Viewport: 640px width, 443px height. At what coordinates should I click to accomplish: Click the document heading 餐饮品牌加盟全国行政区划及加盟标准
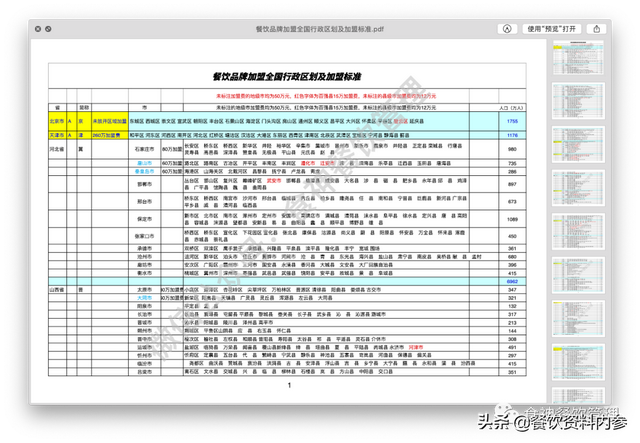pos(287,76)
